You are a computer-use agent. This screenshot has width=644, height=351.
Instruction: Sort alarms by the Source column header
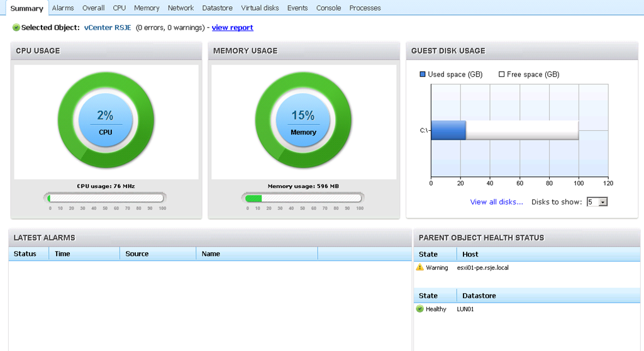(x=157, y=254)
